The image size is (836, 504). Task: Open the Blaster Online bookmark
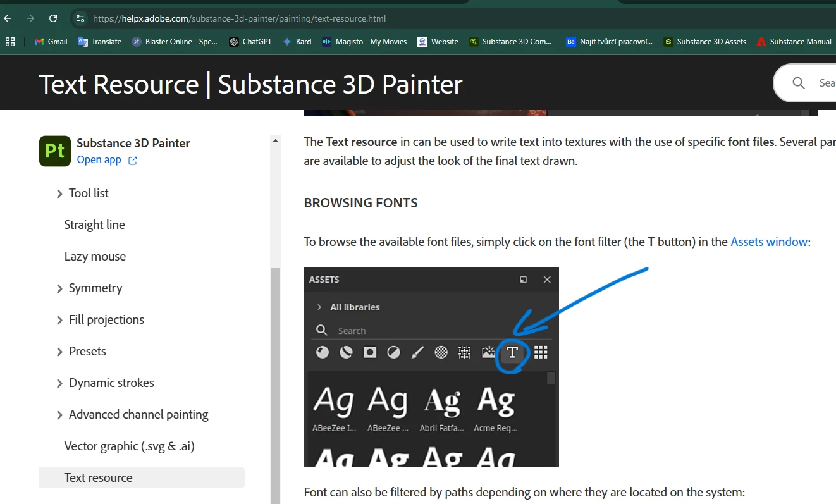175,42
